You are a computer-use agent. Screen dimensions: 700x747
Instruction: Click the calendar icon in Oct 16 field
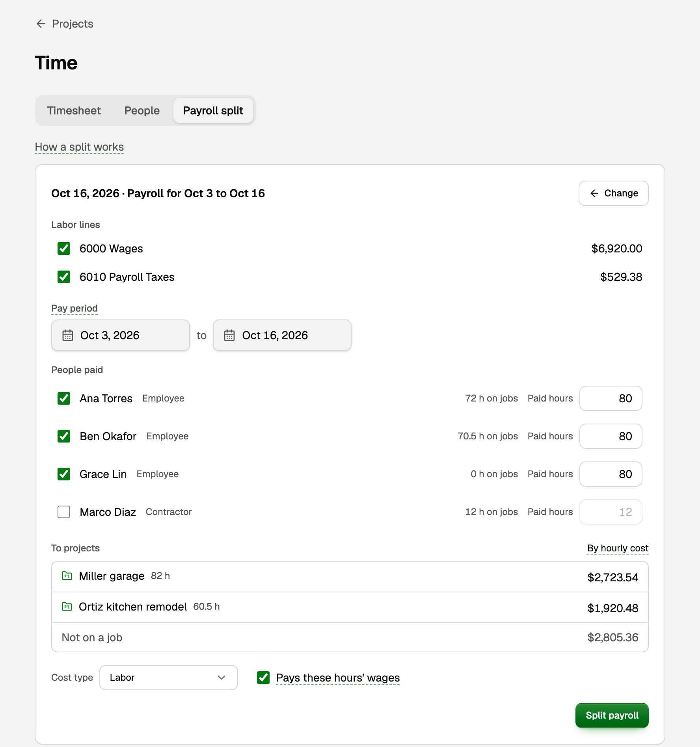(229, 335)
